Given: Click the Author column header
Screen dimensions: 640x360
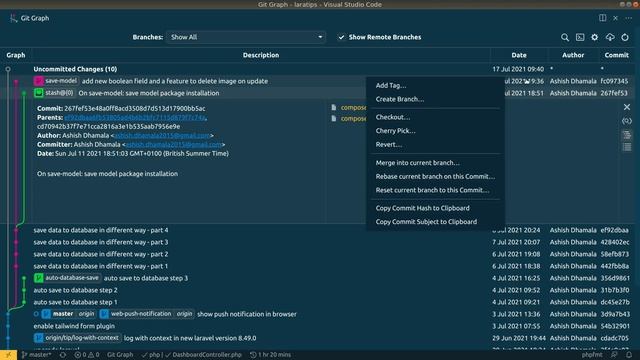Looking at the screenshot, I should (573, 55).
